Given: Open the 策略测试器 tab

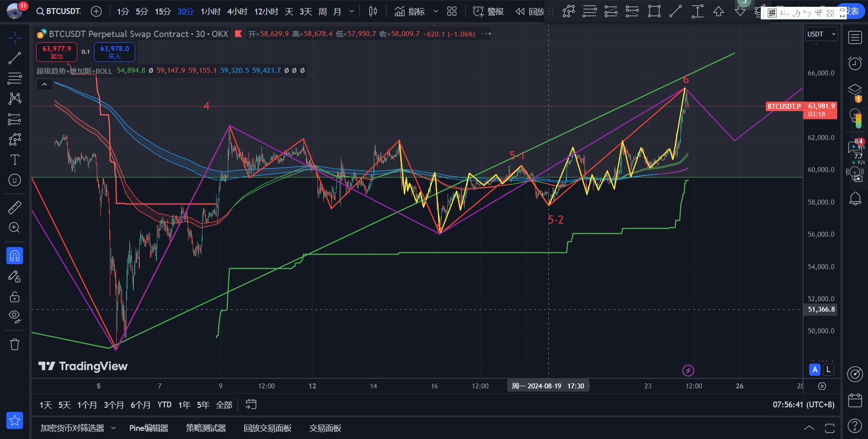Looking at the screenshot, I should (206, 428).
